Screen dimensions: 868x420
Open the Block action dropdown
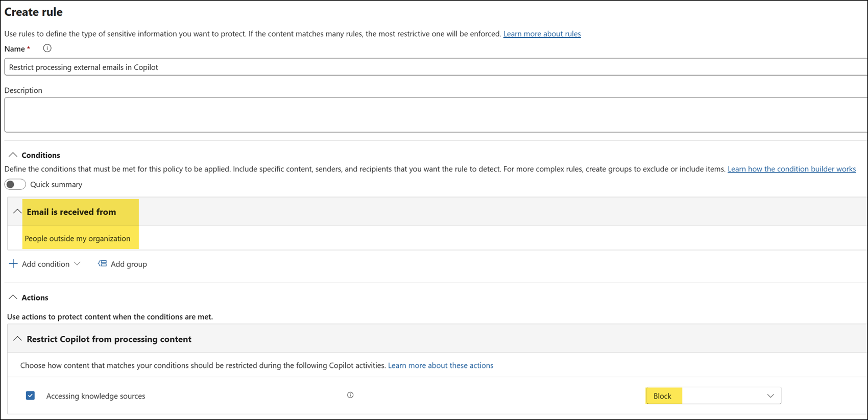click(713, 396)
